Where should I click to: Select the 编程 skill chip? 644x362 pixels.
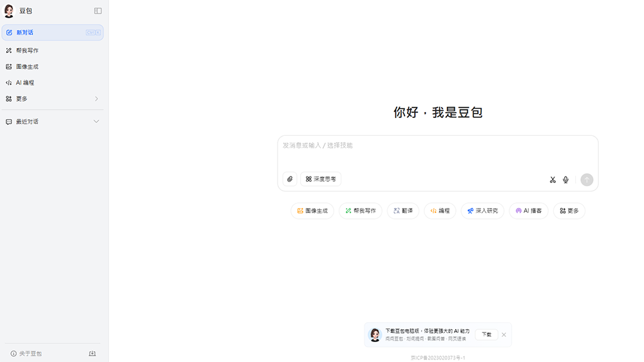[440, 211]
